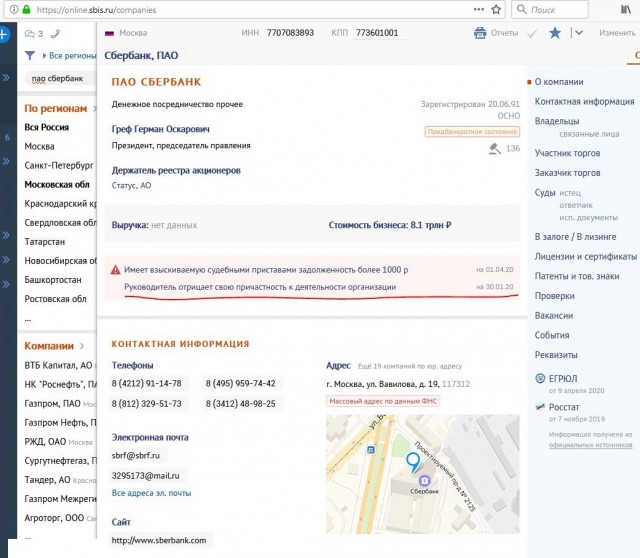The width and height of the screenshot is (640, 558).
Task: Click the gray checkmark icon in header
Action: [532, 33]
